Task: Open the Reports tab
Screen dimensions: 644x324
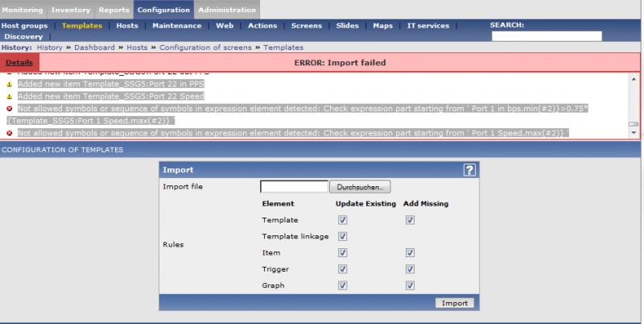Action: click(114, 10)
